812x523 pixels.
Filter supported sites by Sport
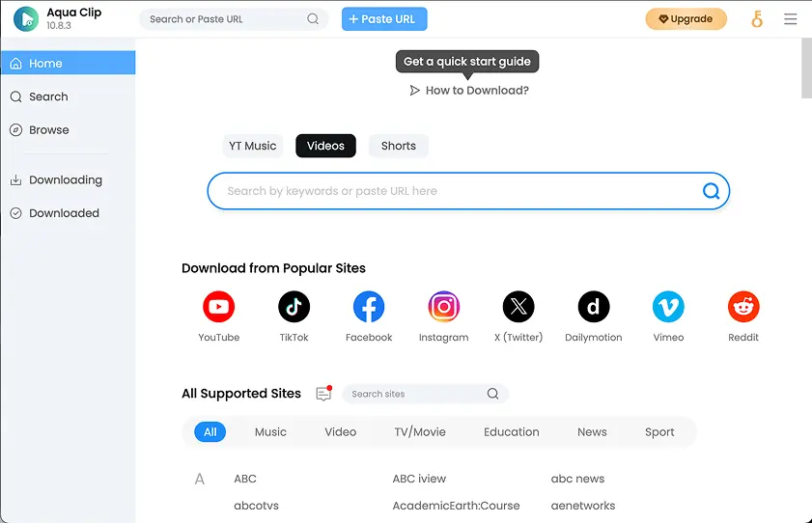(659, 432)
